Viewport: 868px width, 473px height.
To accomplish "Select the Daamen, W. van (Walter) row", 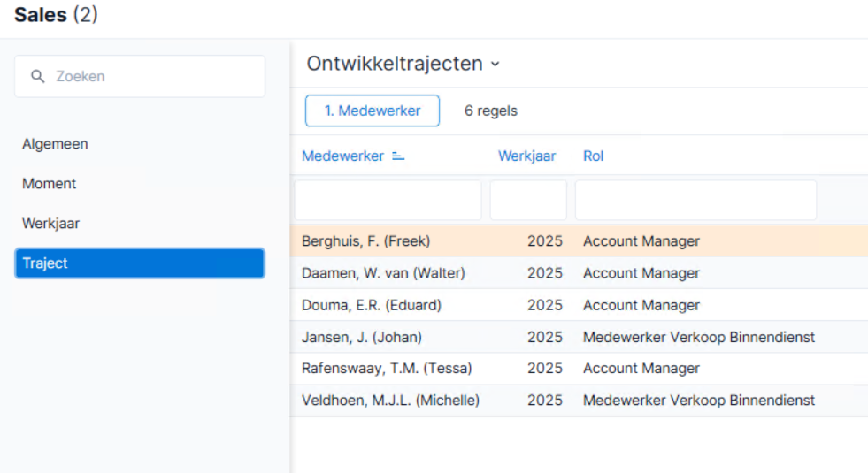I will tap(579, 272).
